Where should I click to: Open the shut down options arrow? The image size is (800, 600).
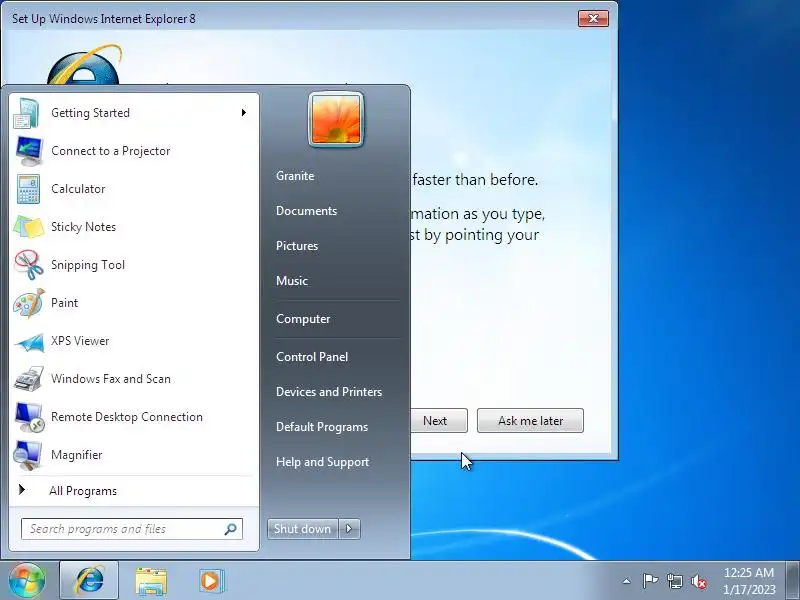(x=349, y=529)
